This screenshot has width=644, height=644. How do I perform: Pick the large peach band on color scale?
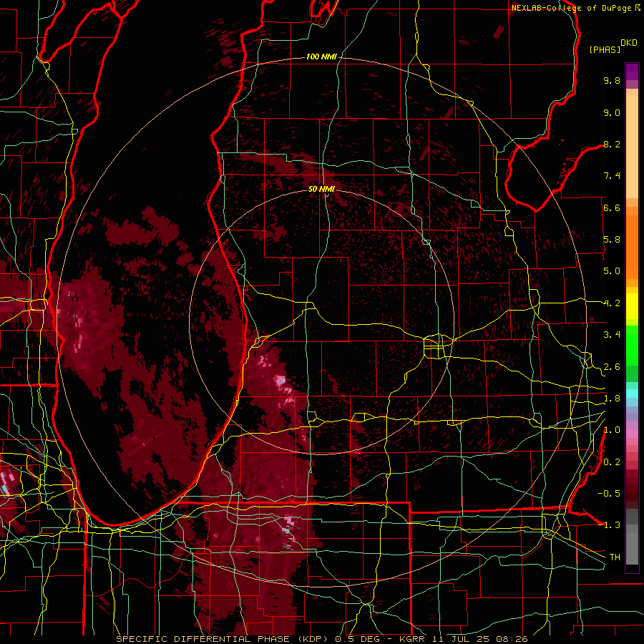(632, 147)
